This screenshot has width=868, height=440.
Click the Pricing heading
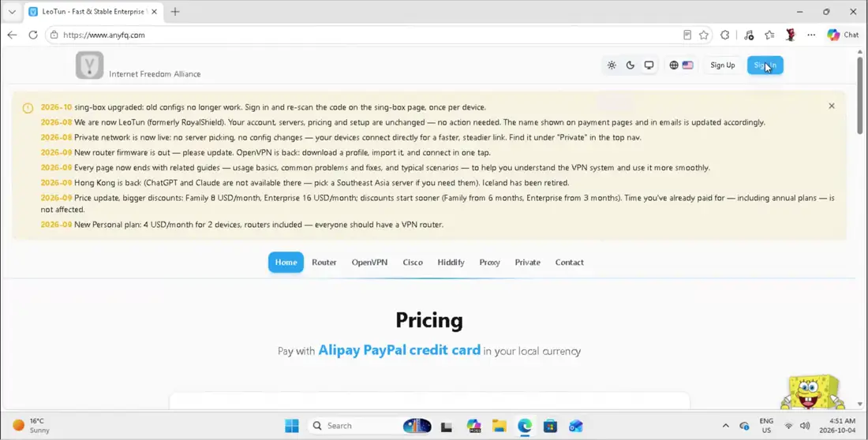[429, 320]
